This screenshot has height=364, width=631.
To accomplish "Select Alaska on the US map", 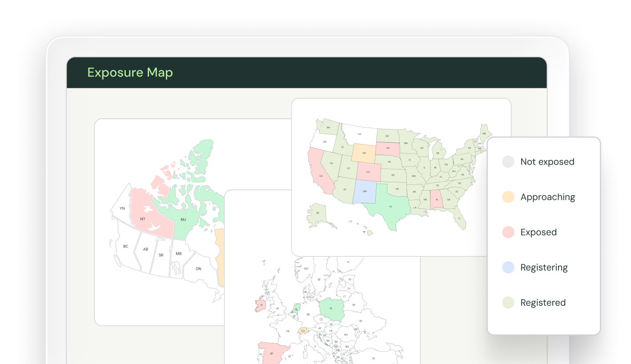I will coord(318,213).
